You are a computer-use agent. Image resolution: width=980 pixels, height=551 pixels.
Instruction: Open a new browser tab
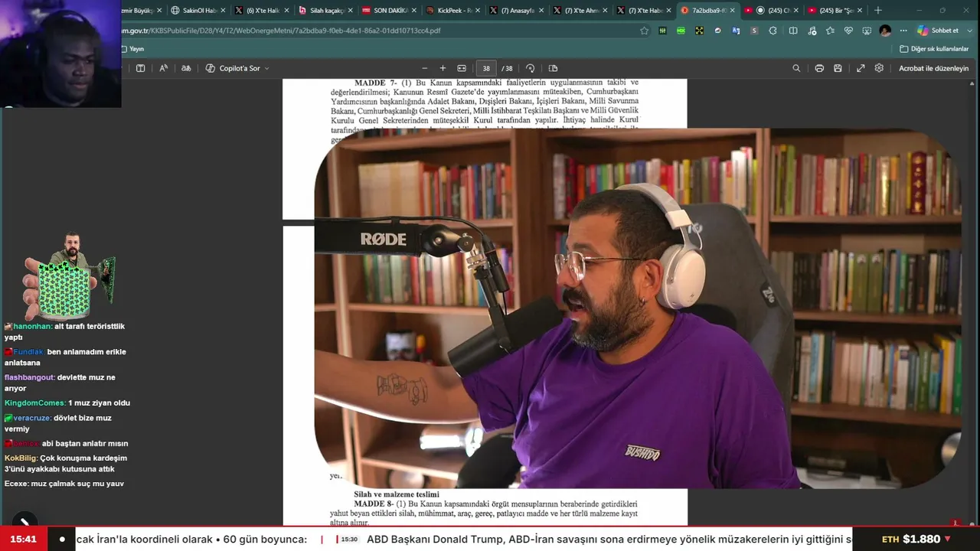pos(877,11)
